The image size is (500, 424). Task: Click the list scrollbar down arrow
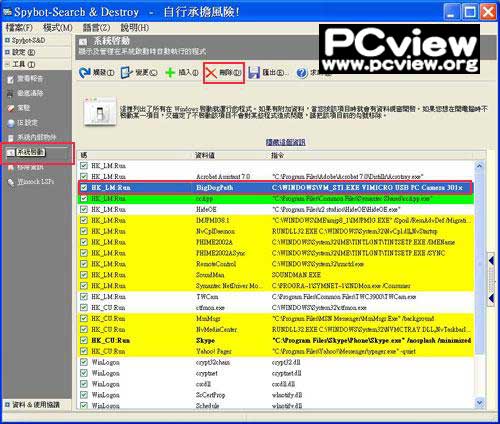tap(479, 403)
